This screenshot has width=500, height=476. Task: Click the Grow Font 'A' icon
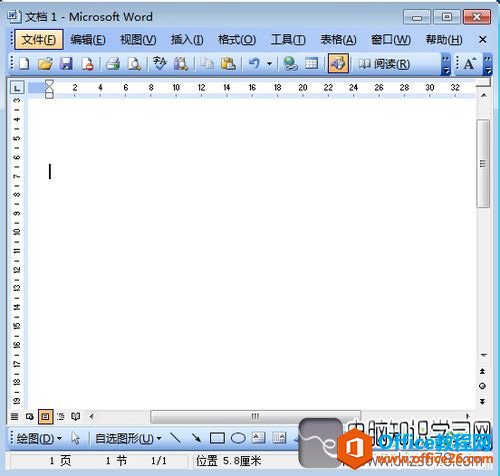click(x=469, y=63)
